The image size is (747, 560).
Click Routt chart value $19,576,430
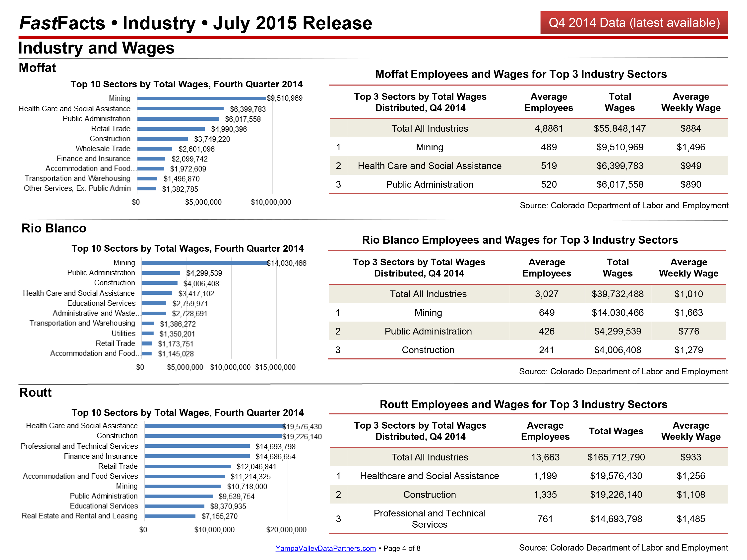pos(302,427)
